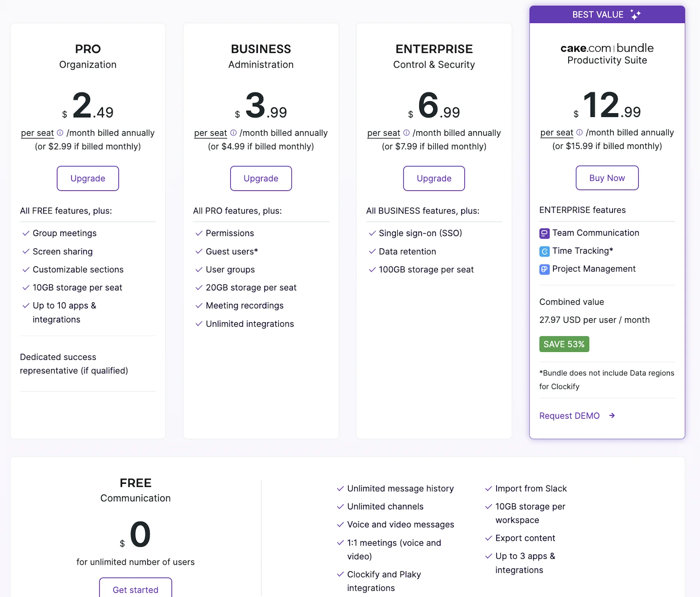700x597 pixels.
Task: Click the bundle per seat info icon
Action: (579, 132)
